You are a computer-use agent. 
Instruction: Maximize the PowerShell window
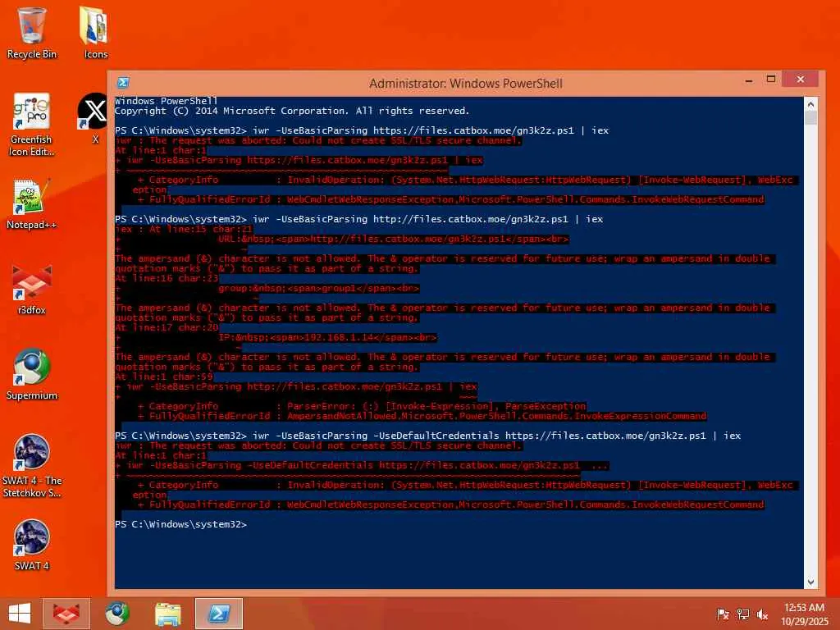click(771, 80)
